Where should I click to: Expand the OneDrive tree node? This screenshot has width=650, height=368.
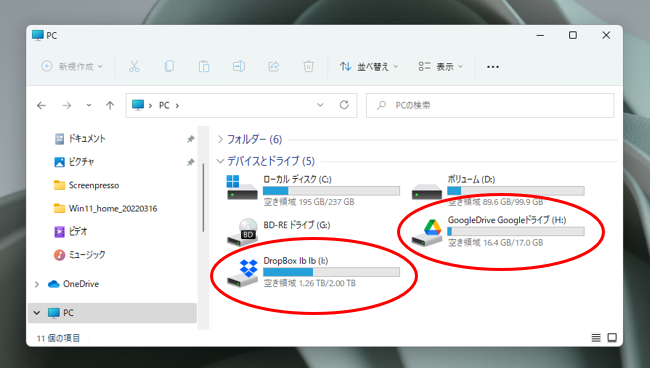[x=37, y=284]
